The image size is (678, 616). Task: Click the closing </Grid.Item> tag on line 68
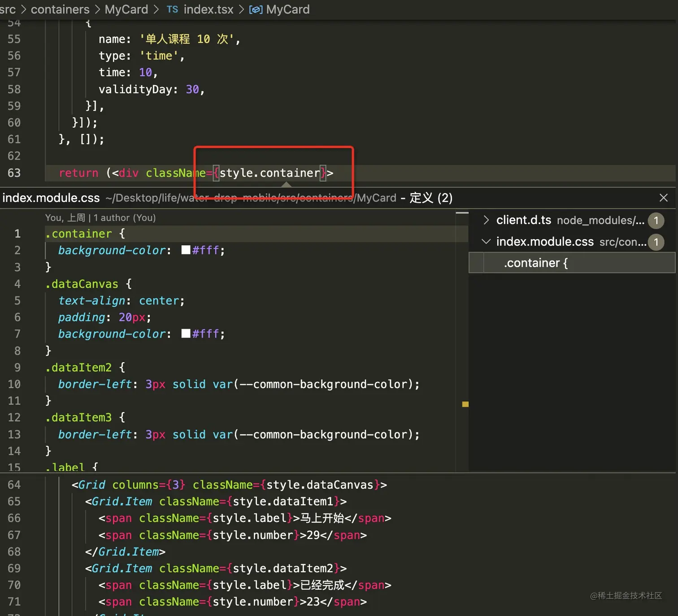click(x=125, y=551)
